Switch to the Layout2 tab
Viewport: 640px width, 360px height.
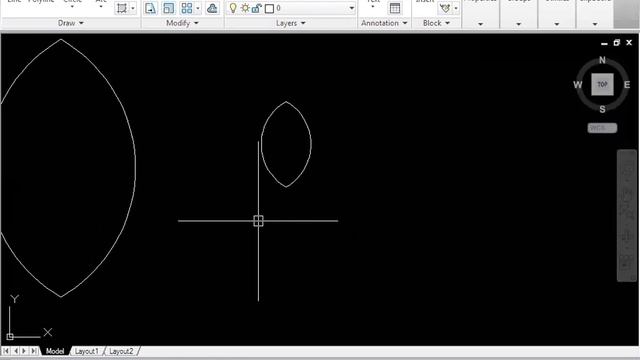(x=121, y=351)
